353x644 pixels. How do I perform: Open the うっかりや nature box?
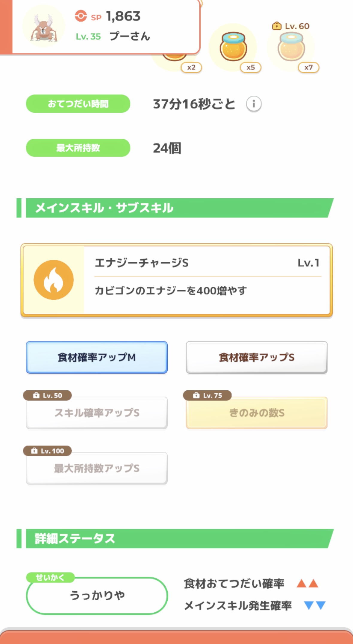[97, 596]
